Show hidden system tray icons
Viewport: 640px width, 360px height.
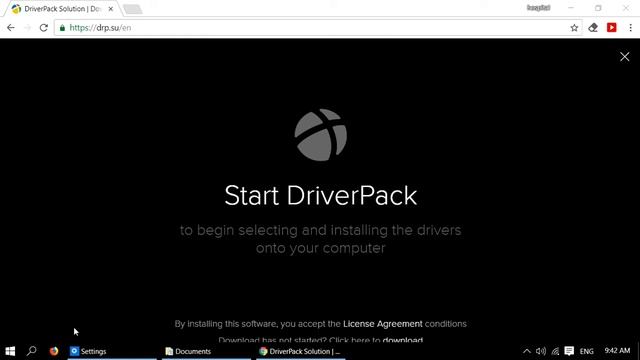tap(527, 351)
